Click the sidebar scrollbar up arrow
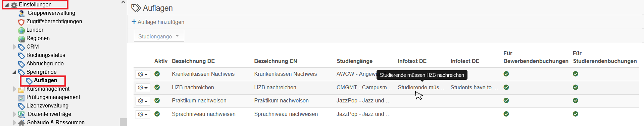Screen dimensions: 644x126 click(123, 2)
